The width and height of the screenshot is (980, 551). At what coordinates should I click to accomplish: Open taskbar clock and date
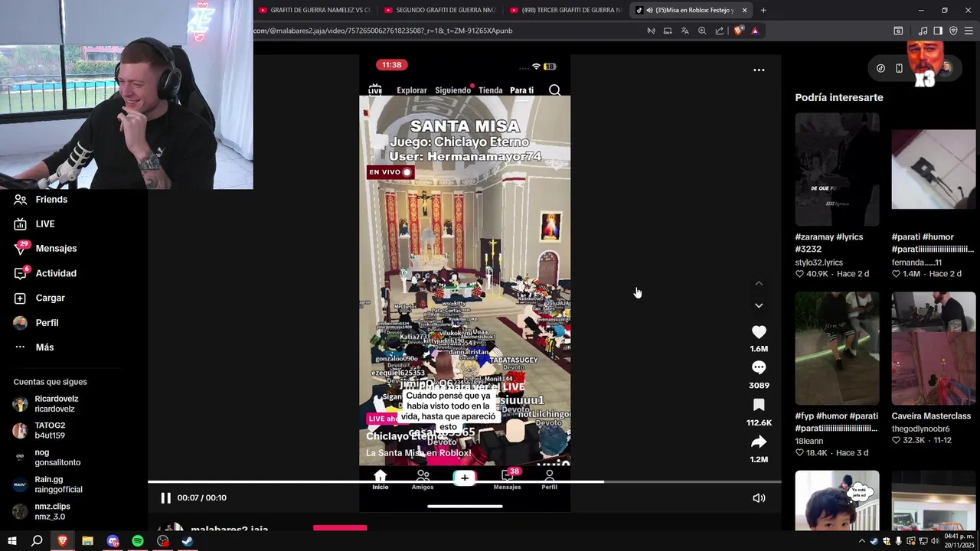click(958, 541)
